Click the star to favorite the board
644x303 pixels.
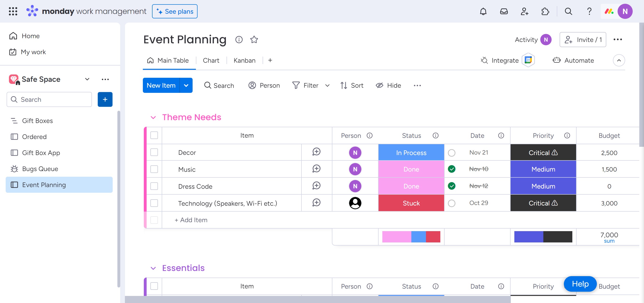254,40
